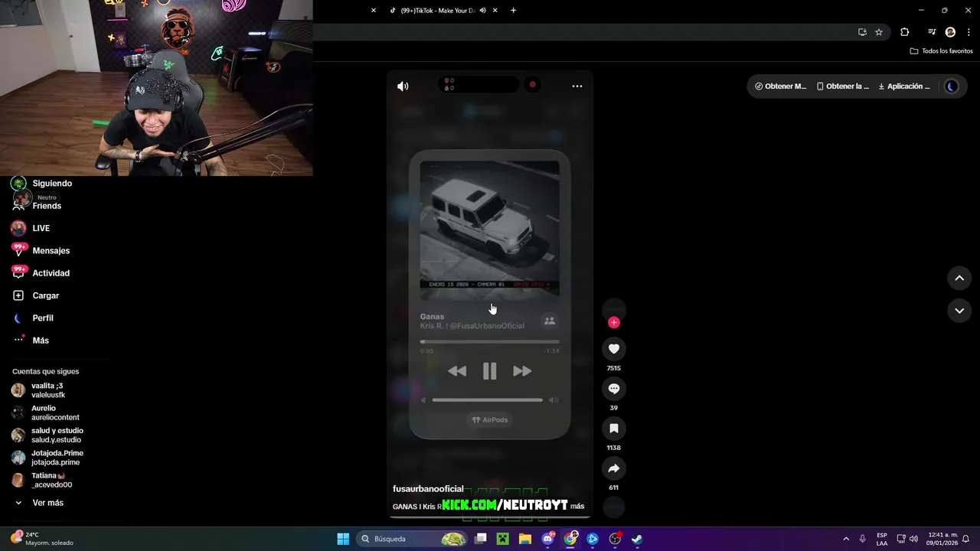Image resolution: width=980 pixels, height=551 pixels.
Task: Mute the TikTok video sound
Action: click(x=403, y=86)
